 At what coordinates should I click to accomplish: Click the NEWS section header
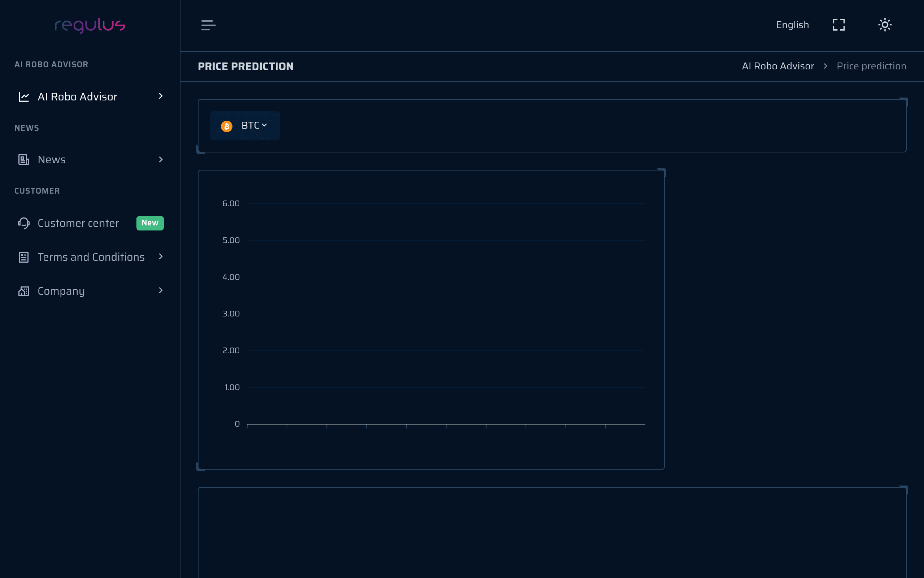pyautogui.click(x=27, y=128)
